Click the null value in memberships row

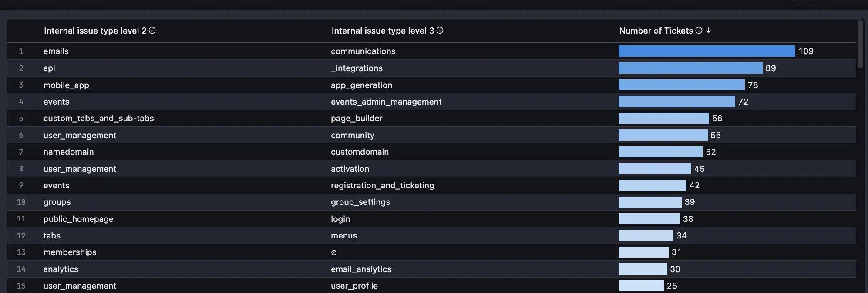coord(333,252)
